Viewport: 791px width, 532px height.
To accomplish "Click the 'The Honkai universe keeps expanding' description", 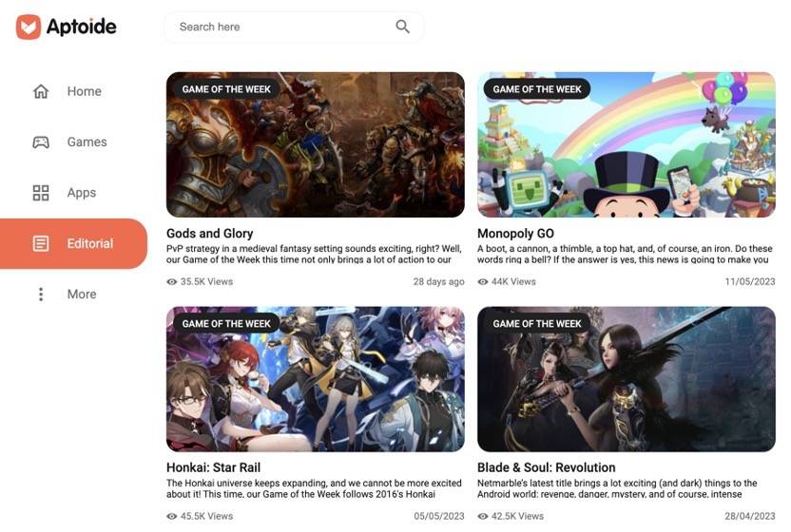I will coord(314,488).
